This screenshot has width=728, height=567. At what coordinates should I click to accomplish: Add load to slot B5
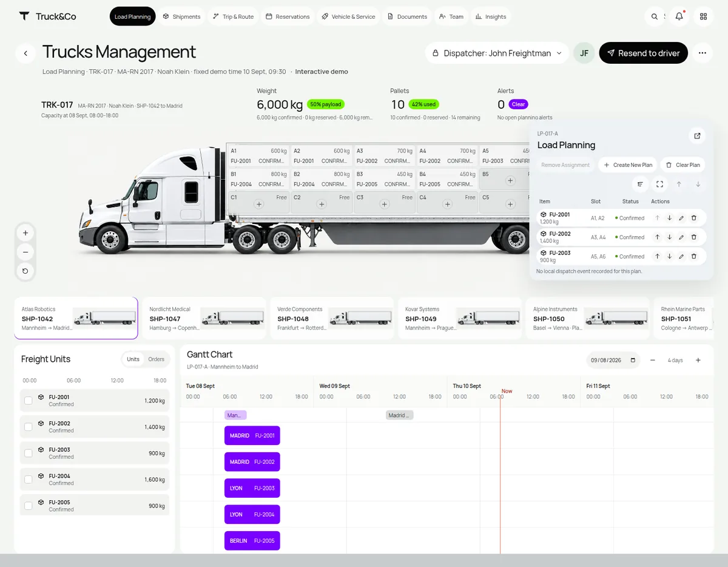pyautogui.click(x=510, y=181)
